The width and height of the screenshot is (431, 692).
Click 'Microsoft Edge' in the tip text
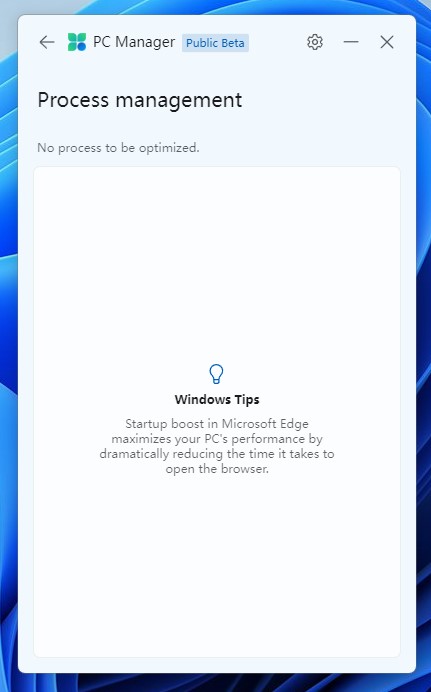click(265, 424)
